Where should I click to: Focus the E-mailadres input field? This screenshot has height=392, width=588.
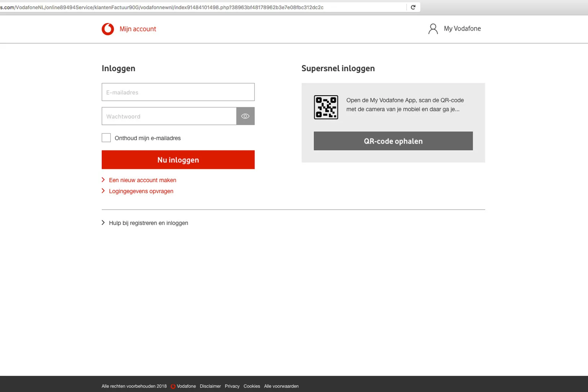coord(178,92)
